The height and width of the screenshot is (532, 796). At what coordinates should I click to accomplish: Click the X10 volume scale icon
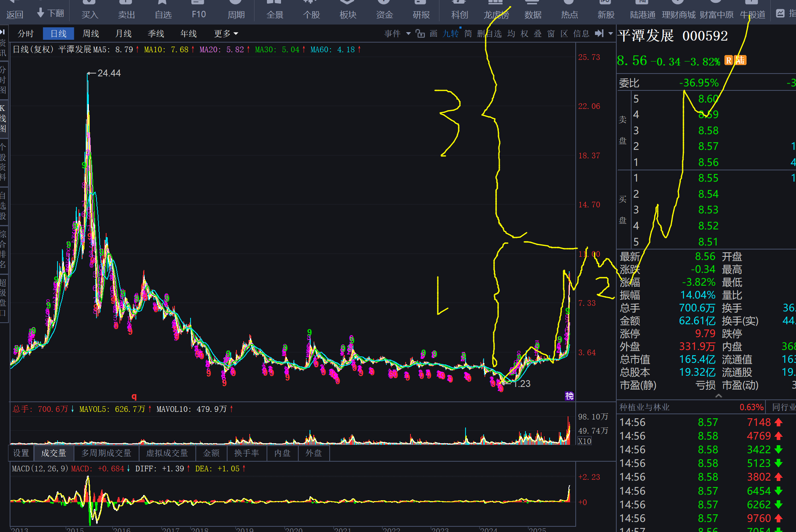[584, 441]
